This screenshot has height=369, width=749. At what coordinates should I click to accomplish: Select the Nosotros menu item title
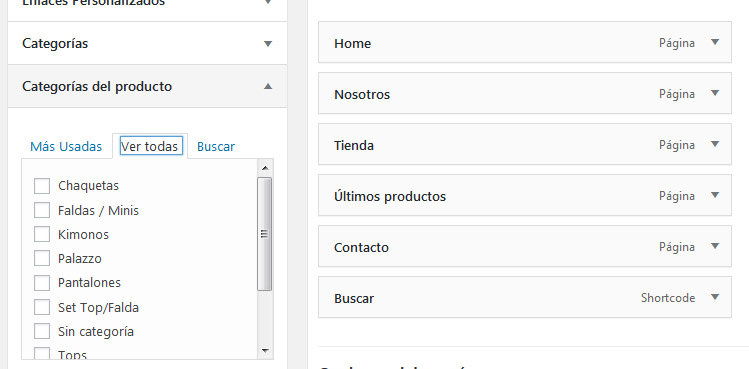(x=362, y=95)
